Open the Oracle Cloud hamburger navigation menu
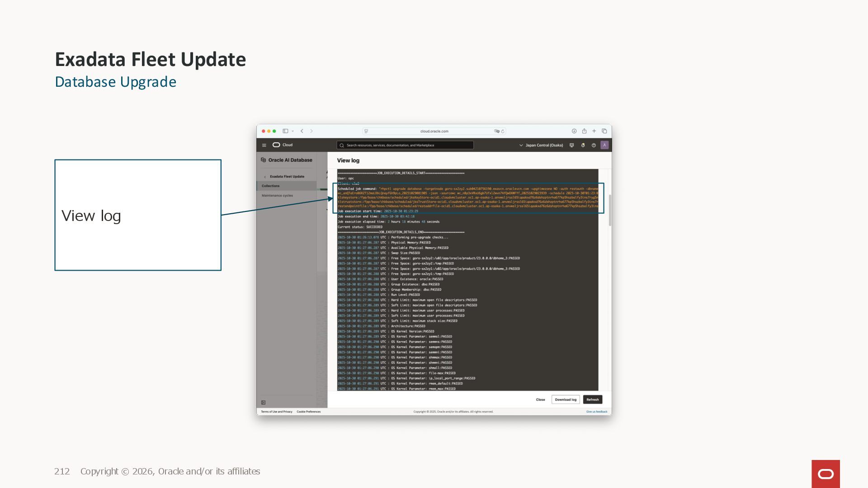This screenshot has width=868, height=488. coord(264,145)
